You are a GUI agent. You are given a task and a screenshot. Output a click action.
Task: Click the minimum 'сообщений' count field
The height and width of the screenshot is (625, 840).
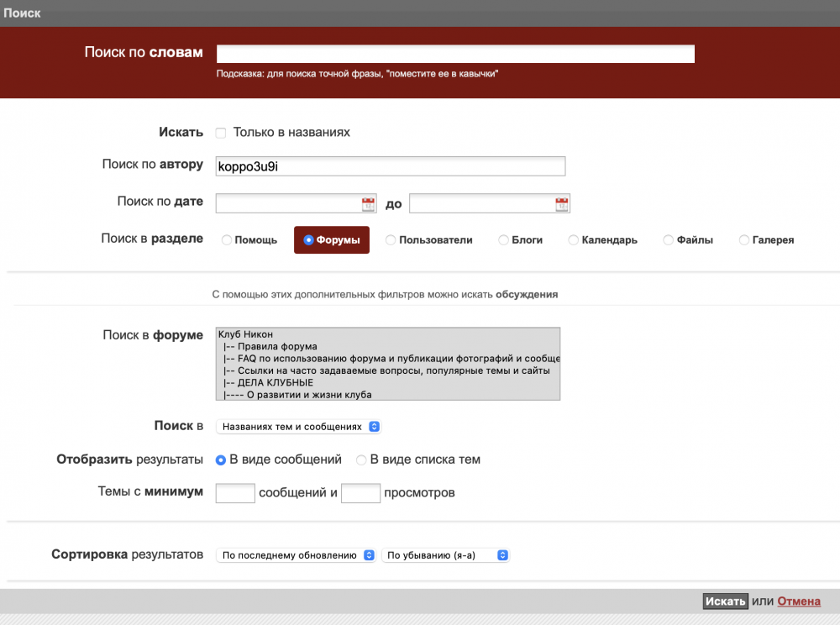[x=235, y=493]
